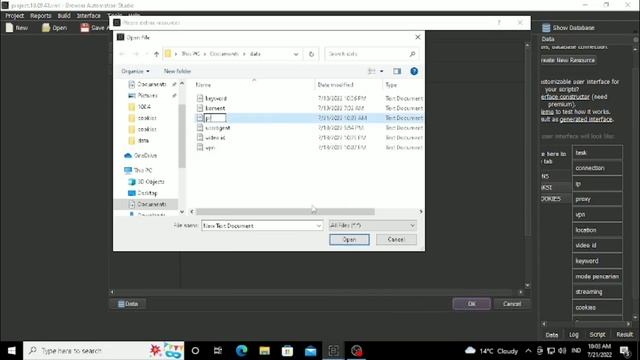Screen dimensions: 640x360
Task: Click Cancel next to OK in resource dialog
Action: point(512,304)
